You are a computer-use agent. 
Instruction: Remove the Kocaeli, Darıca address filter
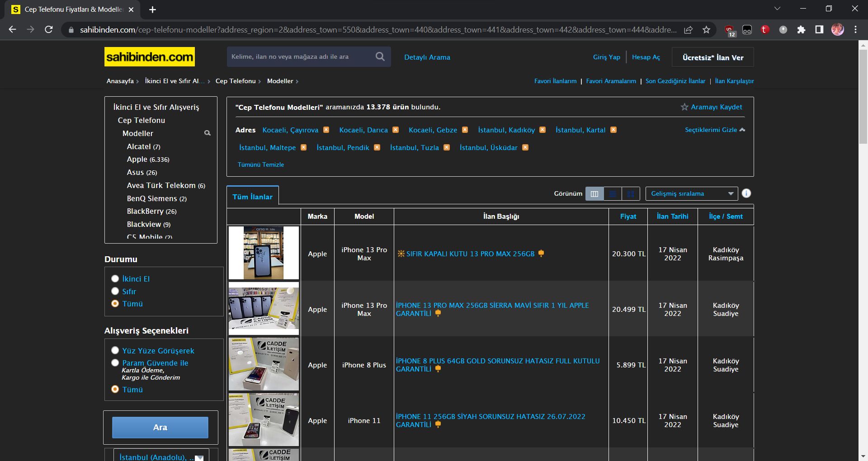pyautogui.click(x=396, y=130)
